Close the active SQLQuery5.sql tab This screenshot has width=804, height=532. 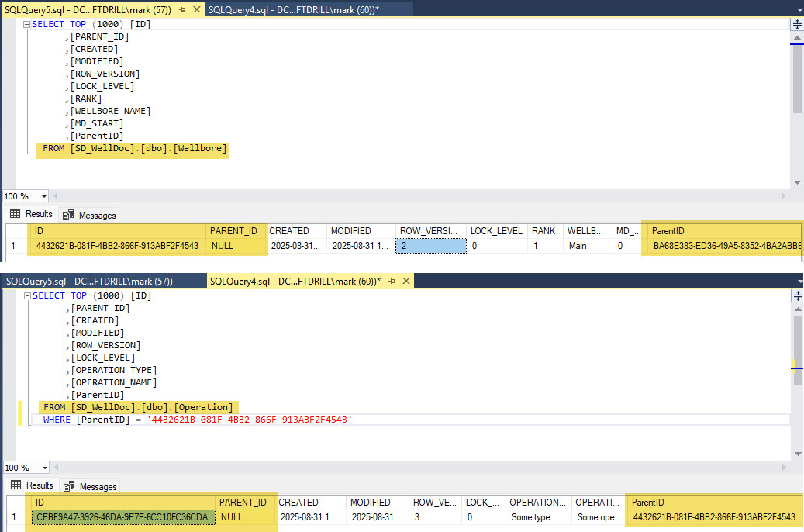[197, 9]
